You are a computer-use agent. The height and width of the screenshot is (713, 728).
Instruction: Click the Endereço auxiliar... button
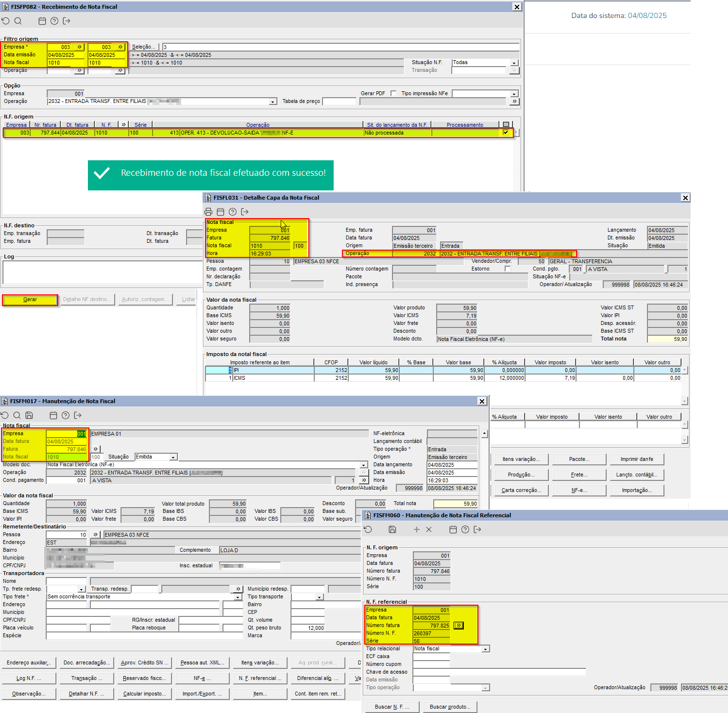pyautogui.click(x=29, y=663)
